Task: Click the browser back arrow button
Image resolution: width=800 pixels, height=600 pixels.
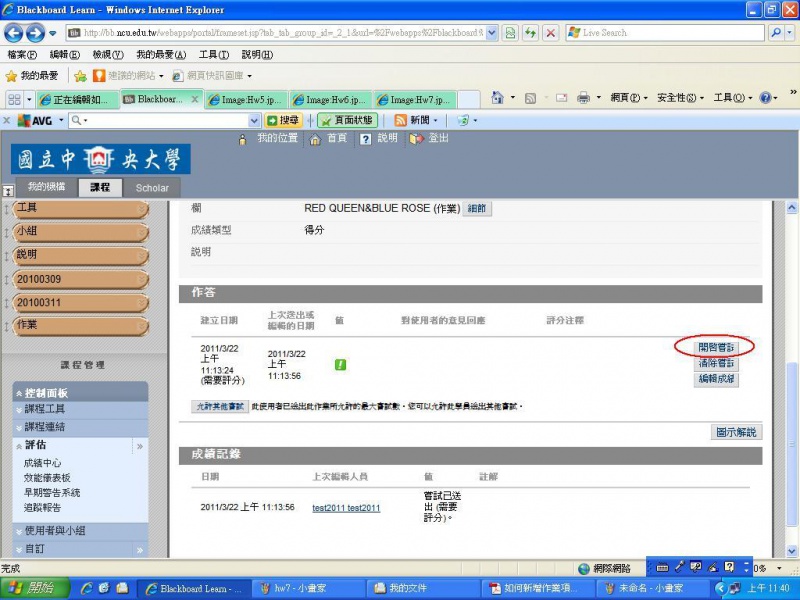Action: 17,33
